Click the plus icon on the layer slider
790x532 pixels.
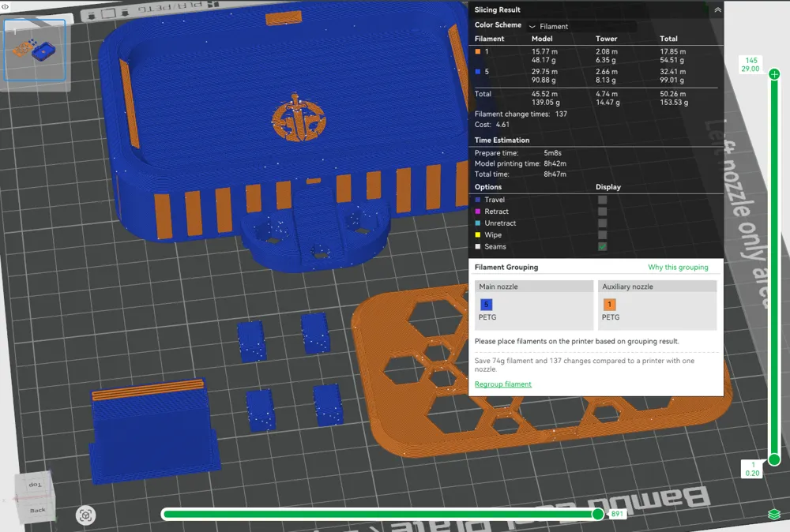coord(774,74)
